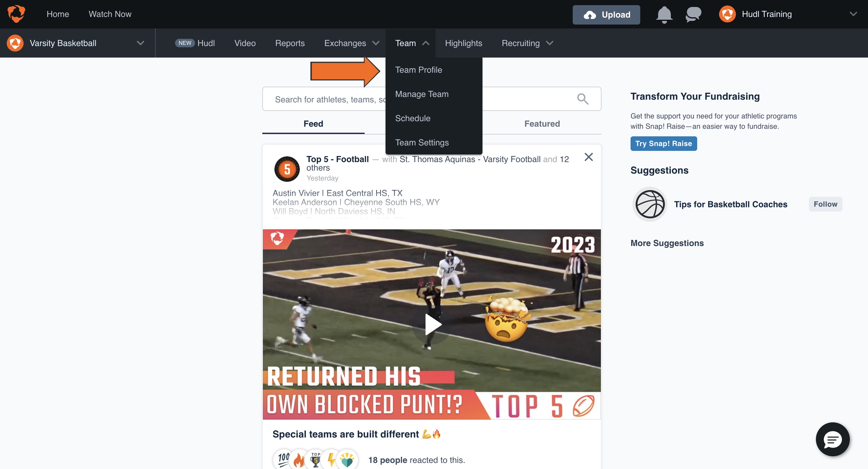Image resolution: width=868 pixels, height=469 pixels.
Task: Open the support chat bubble widget
Action: pyautogui.click(x=832, y=439)
